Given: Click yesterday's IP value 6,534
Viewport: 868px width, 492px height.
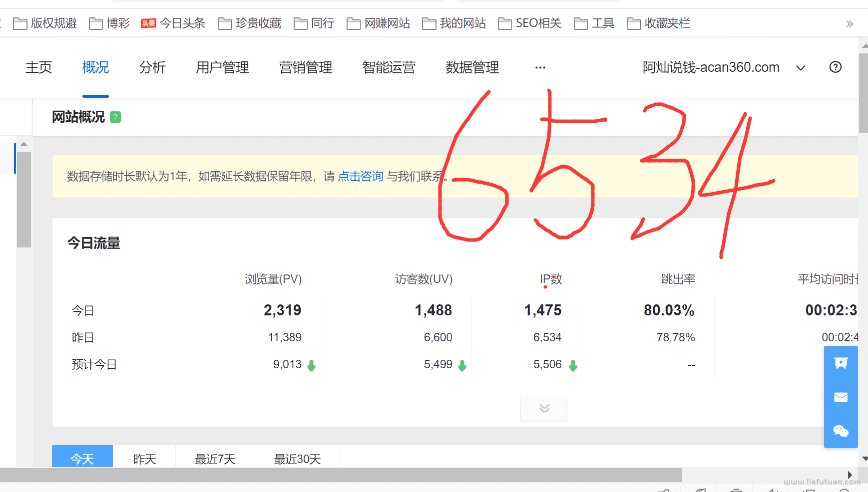Looking at the screenshot, I should pyautogui.click(x=547, y=337).
